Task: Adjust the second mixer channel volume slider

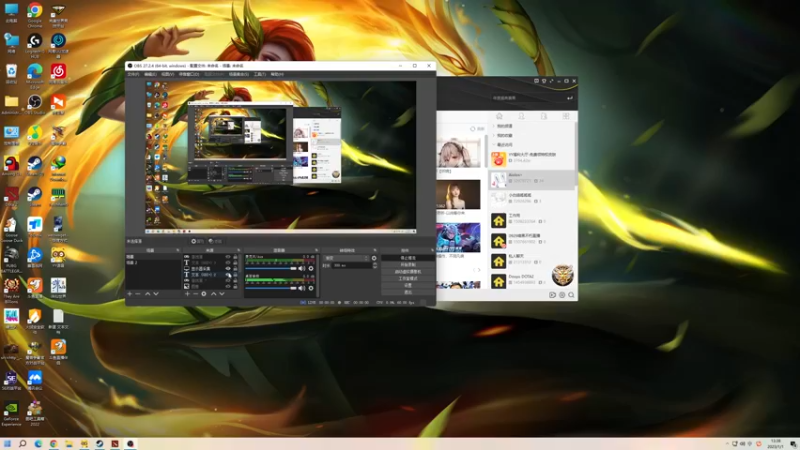Action: (271, 288)
